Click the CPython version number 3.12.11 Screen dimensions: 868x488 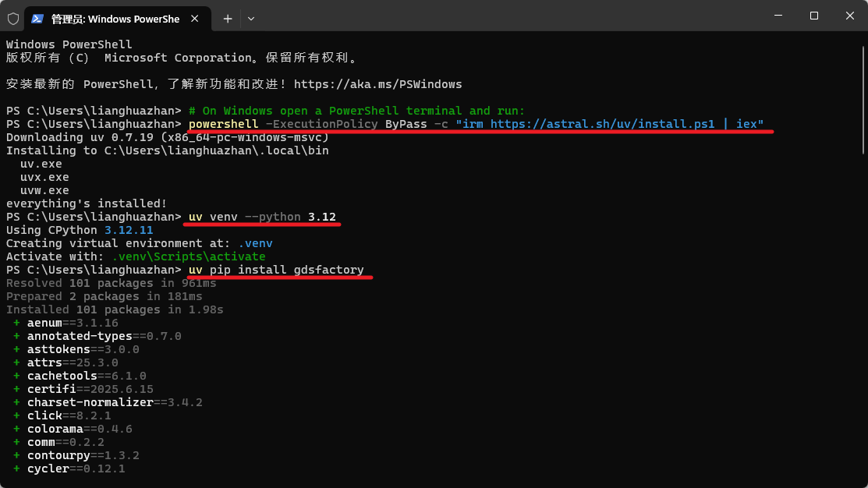127,230
